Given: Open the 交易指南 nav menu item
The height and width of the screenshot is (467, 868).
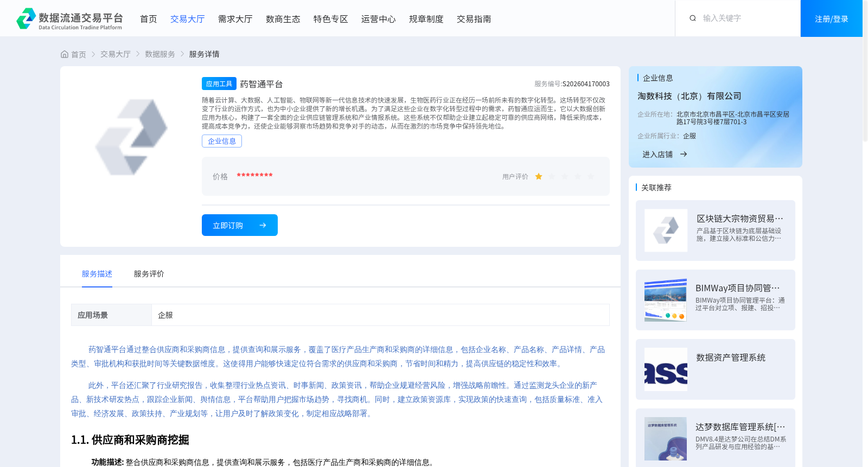Looking at the screenshot, I should click(474, 19).
